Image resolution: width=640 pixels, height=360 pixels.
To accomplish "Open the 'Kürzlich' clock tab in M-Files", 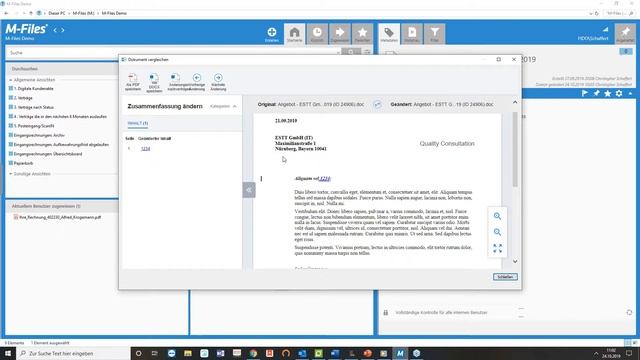I will click(317, 34).
